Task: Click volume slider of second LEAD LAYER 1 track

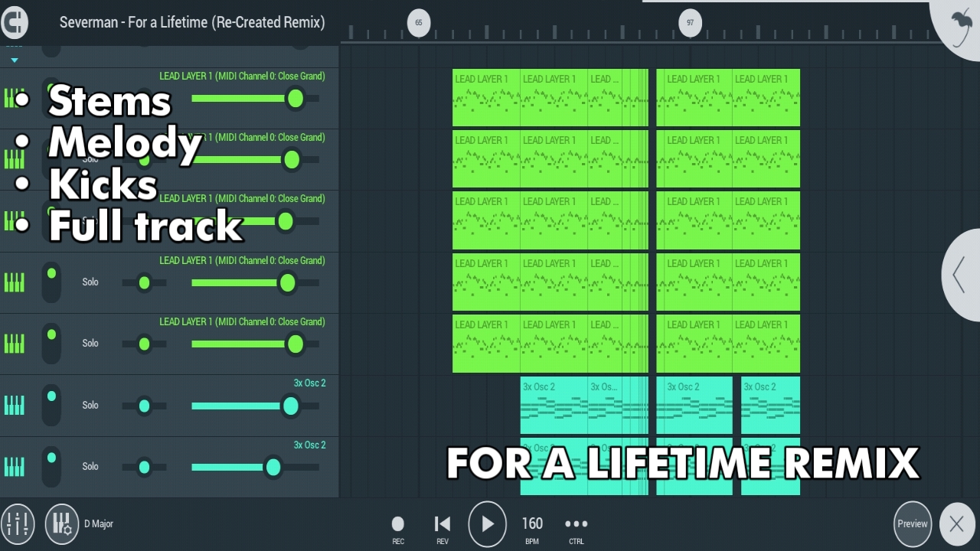Action: pos(255,160)
